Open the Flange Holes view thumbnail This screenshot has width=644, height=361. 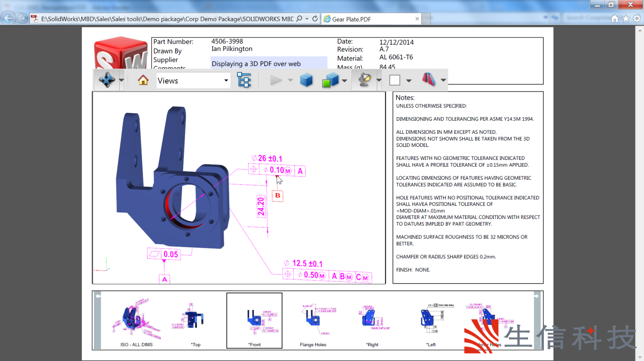pyautogui.click(x=313, y=322)
